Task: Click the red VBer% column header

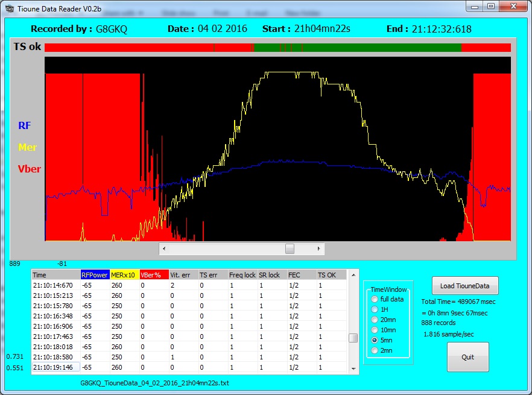Action: tap(154, 275)
